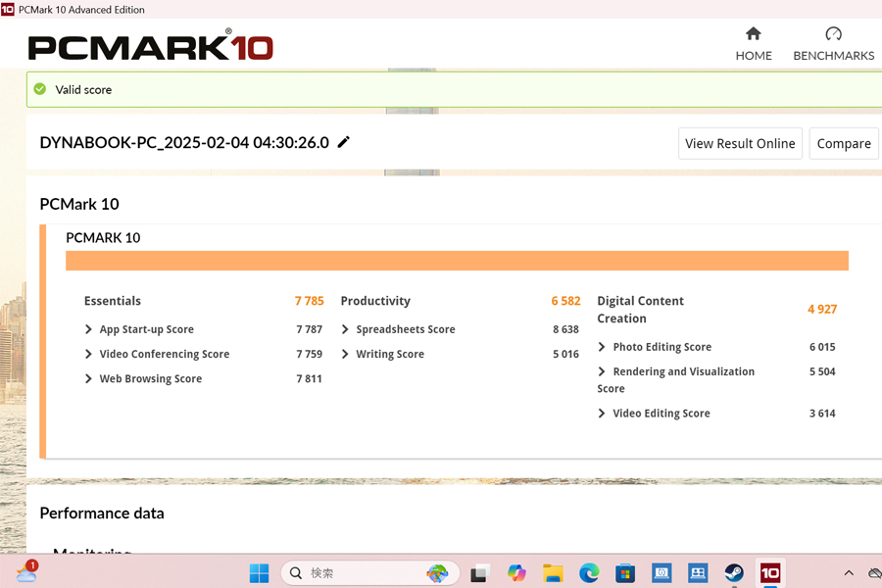
Task: Click the orange PCMark 10 score bar
Action: (x=457, y=261)
